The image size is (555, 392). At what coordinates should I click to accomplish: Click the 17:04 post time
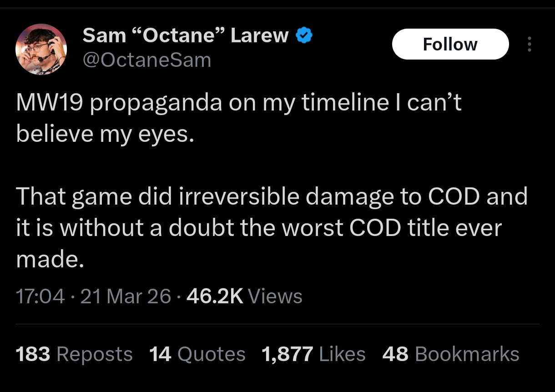click(x=40, y=297)
